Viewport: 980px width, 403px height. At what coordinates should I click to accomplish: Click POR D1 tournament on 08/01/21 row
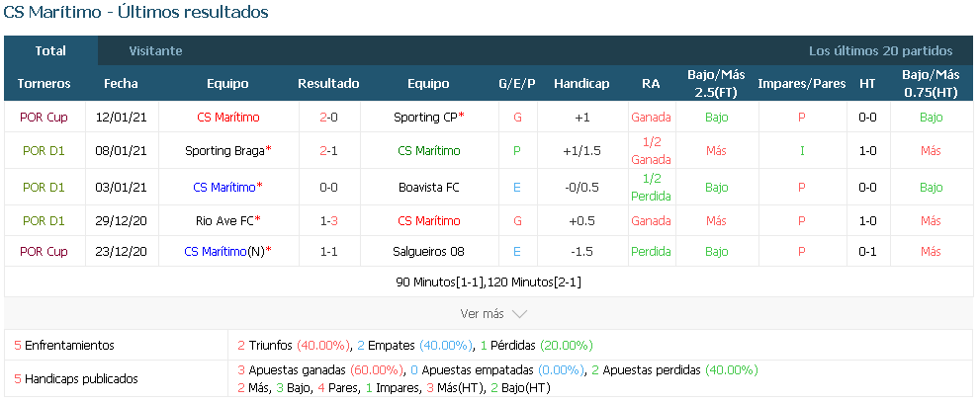pos(44,150)
